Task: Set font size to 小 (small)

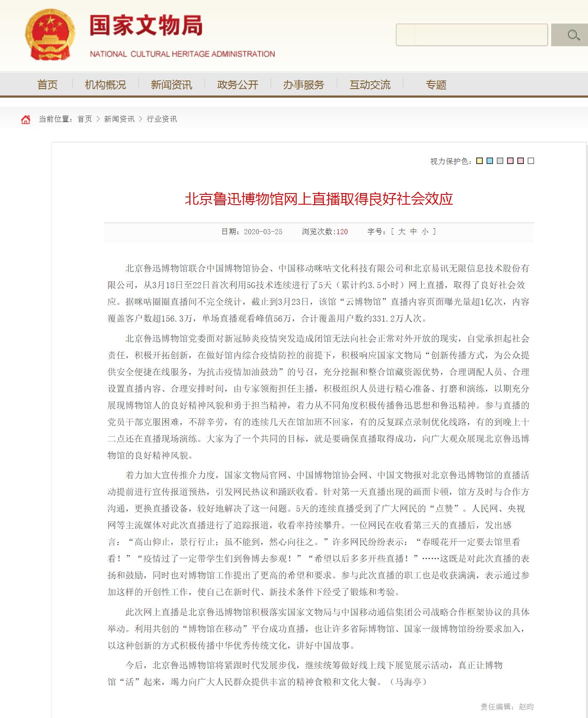Action: (425, 232)
